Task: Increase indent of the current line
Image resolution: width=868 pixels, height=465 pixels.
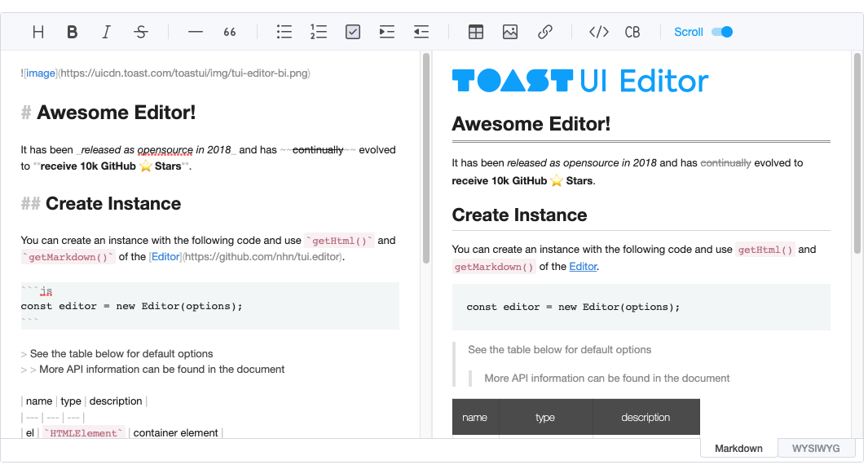Action: coord(387,32)
